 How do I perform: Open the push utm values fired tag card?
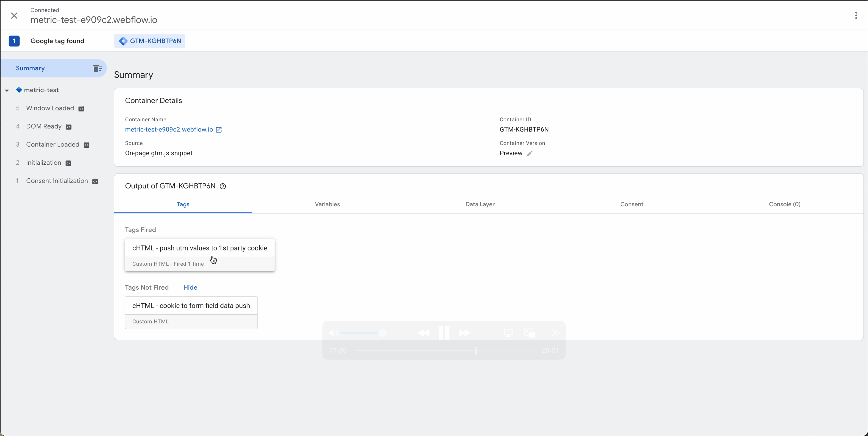(x=200, y=255)
